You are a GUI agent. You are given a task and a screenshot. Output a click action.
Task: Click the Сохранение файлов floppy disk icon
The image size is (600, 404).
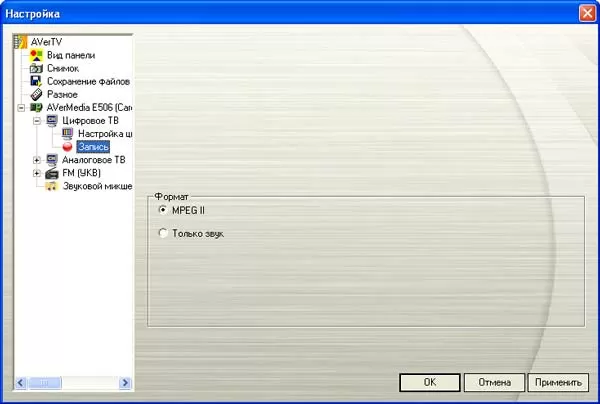tap(36, 81)
